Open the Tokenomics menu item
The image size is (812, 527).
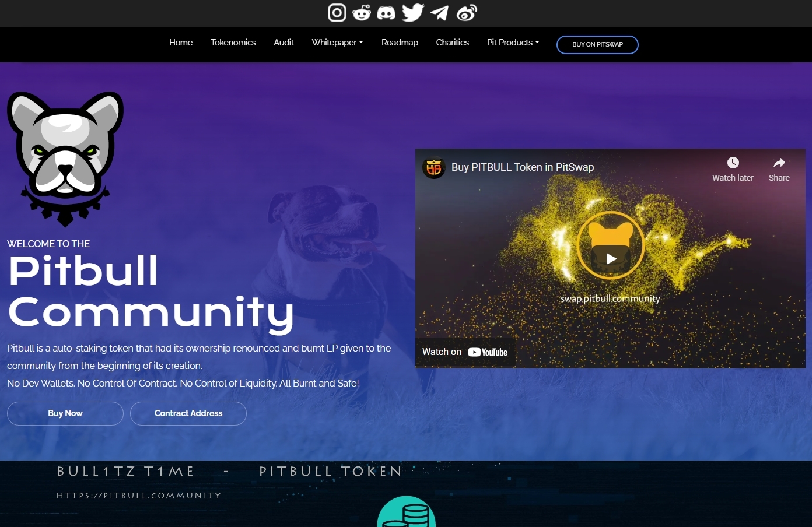click(233, 43)
